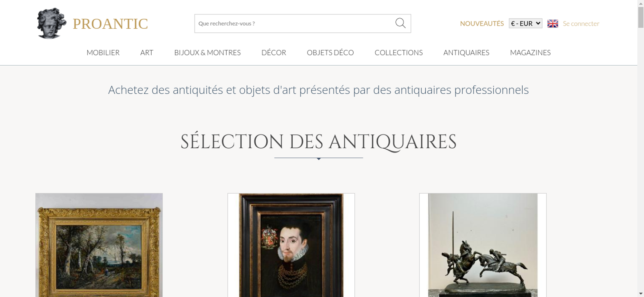Open the ruffed gentleman portrait thumbnail

[x=291, y=245]
